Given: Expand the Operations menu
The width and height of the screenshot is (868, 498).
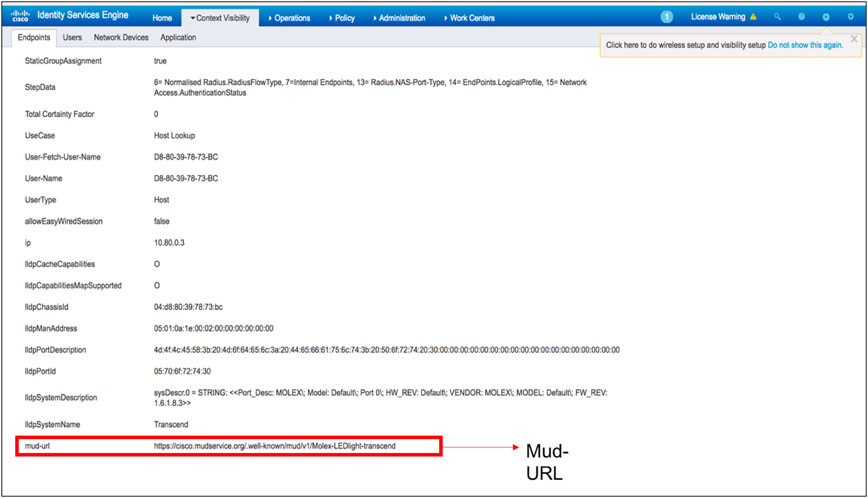Looking at the screenshot, I should click(x=289, y=18).
